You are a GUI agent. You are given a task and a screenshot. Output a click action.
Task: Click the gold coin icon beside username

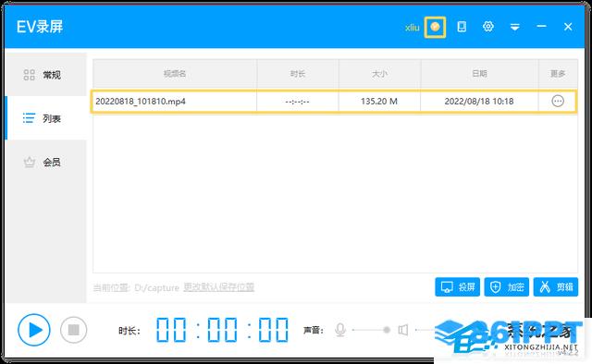point(435,27)
